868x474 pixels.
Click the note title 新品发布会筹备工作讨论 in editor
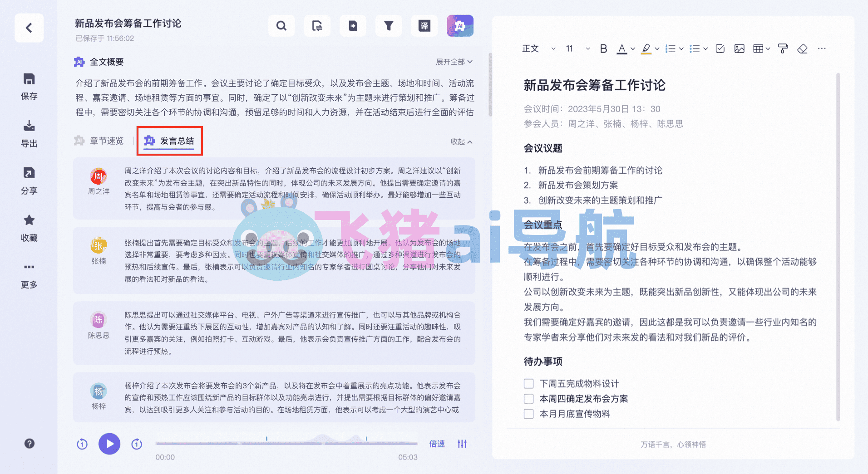594,85
